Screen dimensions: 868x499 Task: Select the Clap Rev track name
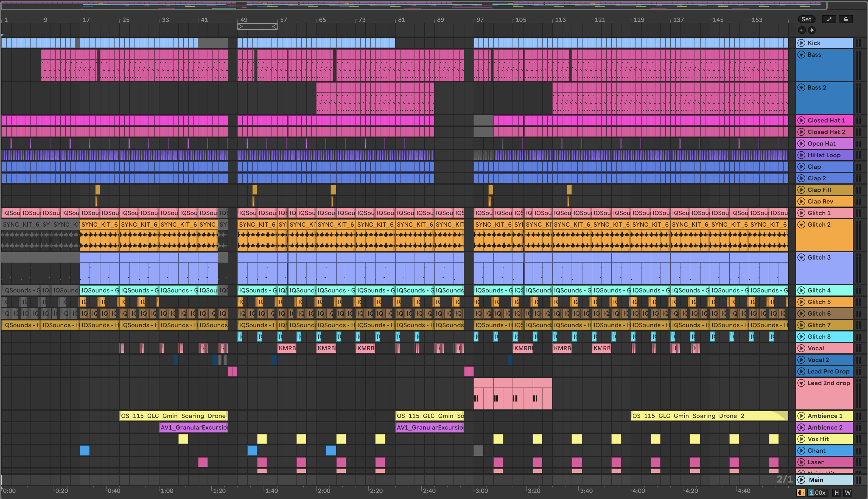(820, 202)
